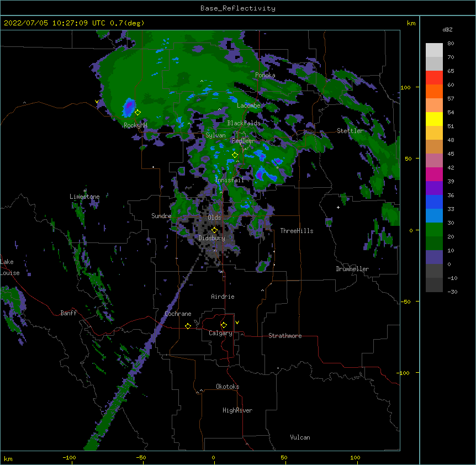Click the 80 value on the dBZ scale
This screenshot has width=476, height=465.
point(451,44)
